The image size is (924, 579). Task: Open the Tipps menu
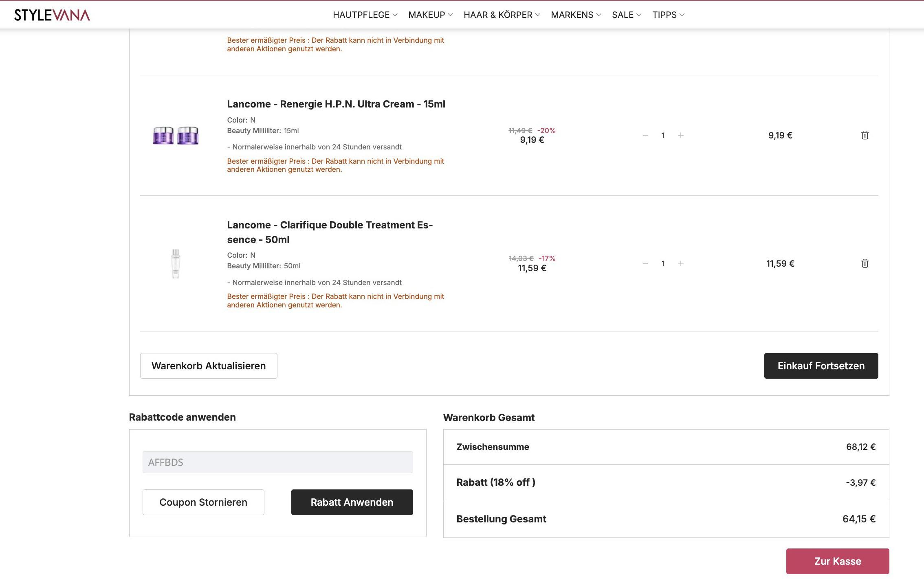pyautogui.click(x=668, y=15)
